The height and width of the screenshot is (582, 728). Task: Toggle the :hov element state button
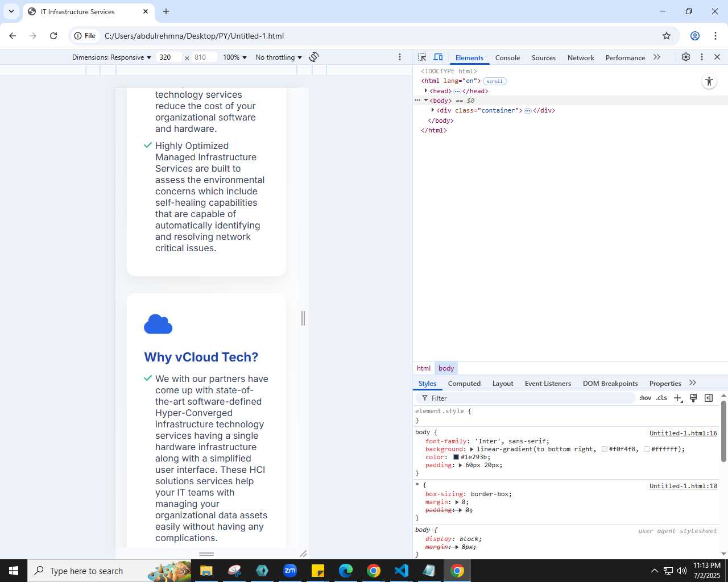pyautogui.click(x=645, y=398)
